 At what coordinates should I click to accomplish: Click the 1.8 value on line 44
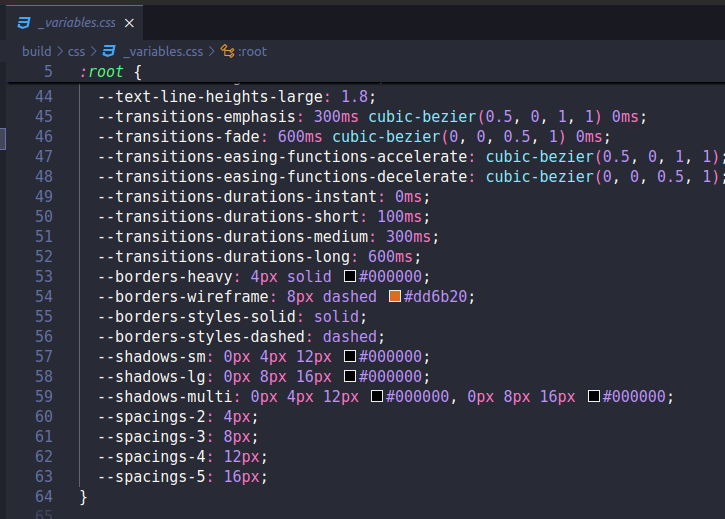click(x=355, y=97)
